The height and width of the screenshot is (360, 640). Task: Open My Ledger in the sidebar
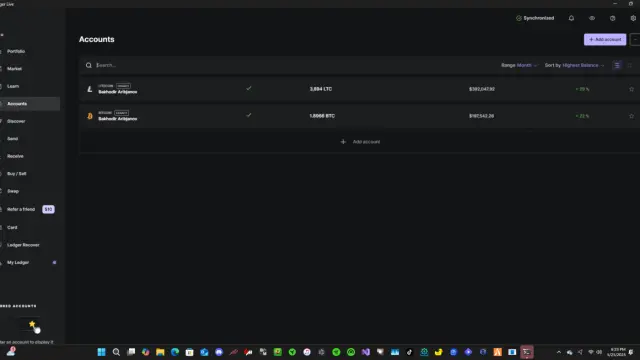(x=18, y=262)
